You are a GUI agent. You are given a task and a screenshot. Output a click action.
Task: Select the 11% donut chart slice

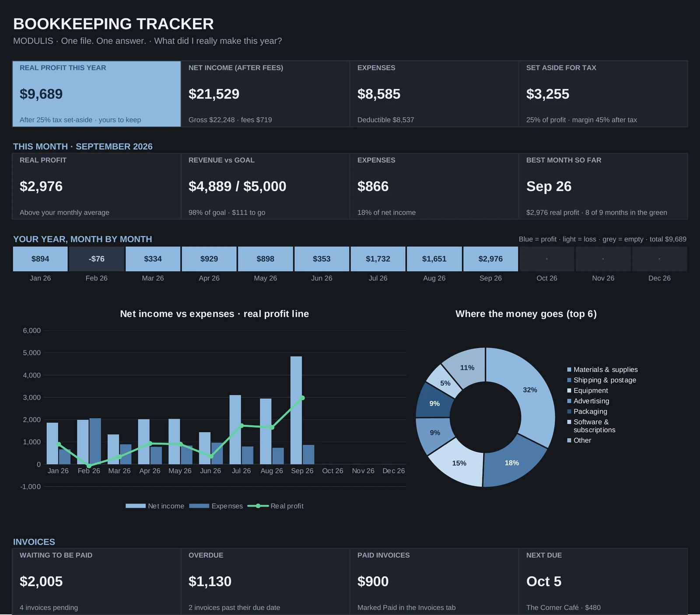pyautogui.click(x=467, y=367)
